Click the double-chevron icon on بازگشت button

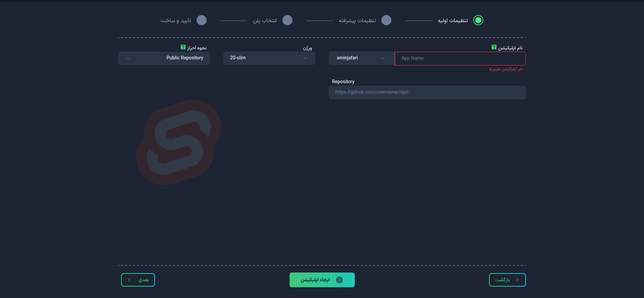pyautogui.click(x=518, y=280)
